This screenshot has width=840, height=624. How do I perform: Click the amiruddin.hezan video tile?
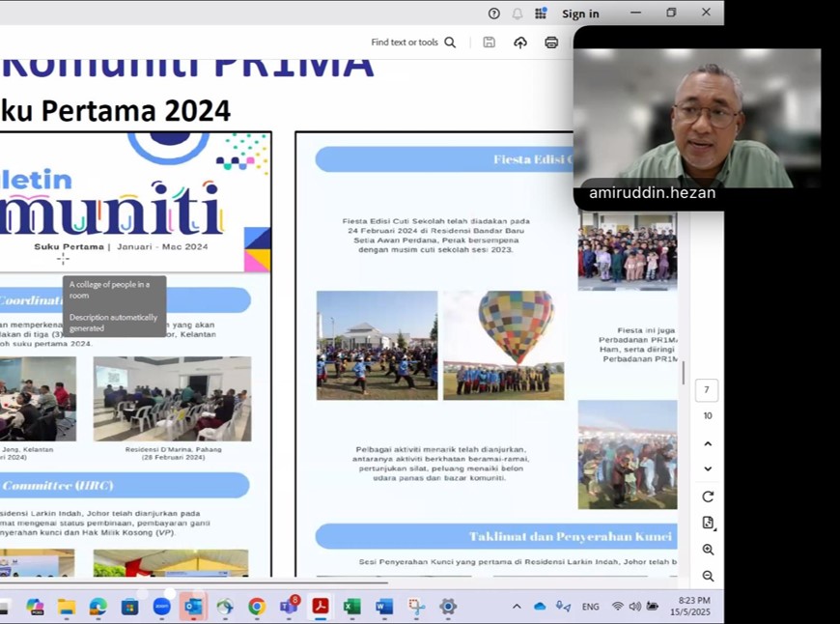697,119
